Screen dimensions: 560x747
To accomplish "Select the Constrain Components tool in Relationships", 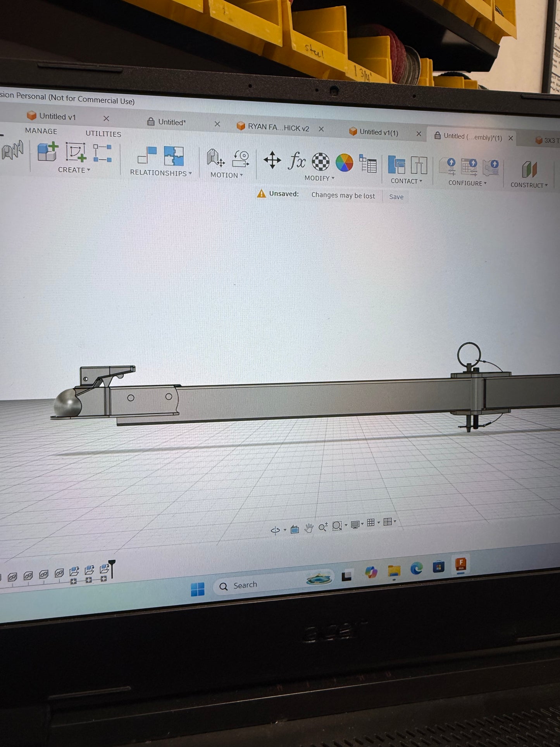I will [147, 155].
